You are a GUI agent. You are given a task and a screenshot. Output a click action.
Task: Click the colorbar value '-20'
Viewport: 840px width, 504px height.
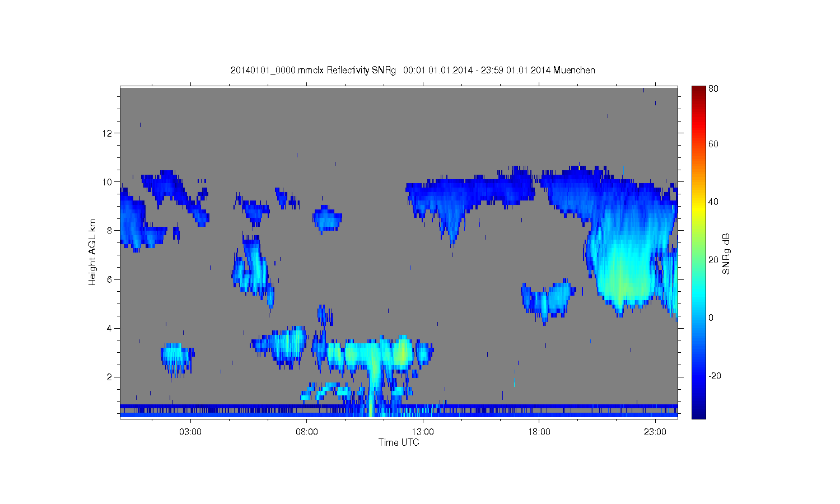715,376
